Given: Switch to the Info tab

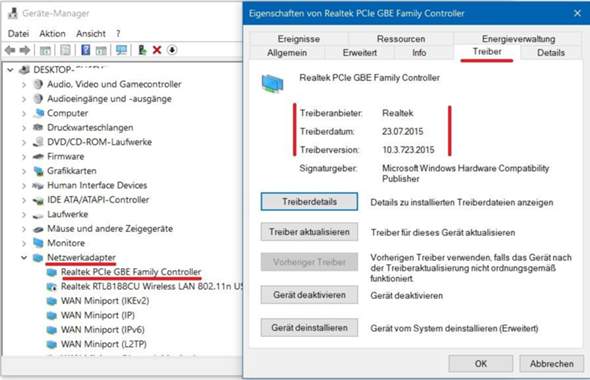Looking at the screenshot, I should coord(419,53).
